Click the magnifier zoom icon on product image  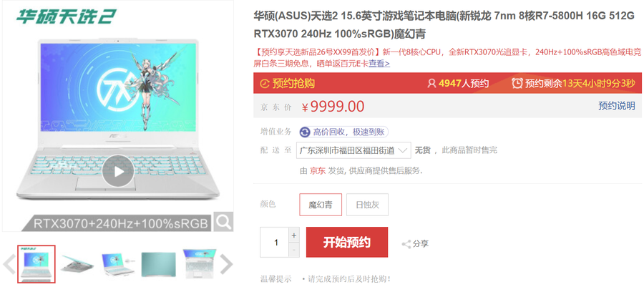(x=223, y=222)
